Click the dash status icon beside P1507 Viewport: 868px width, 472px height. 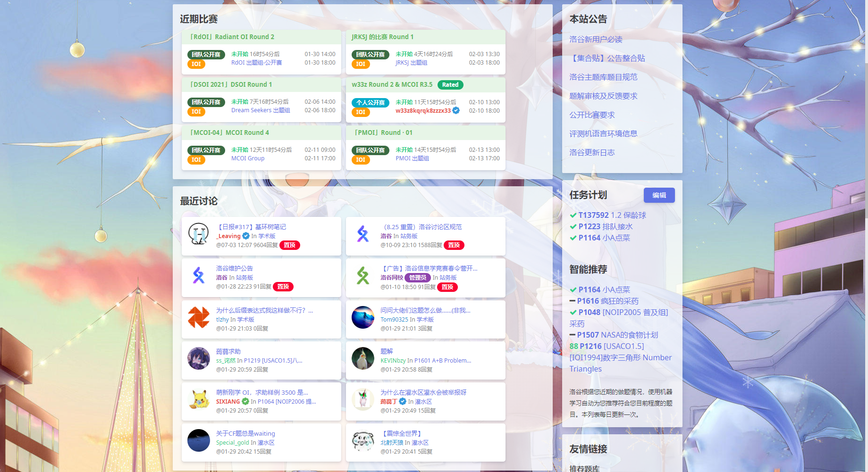[x=573, y=335]
